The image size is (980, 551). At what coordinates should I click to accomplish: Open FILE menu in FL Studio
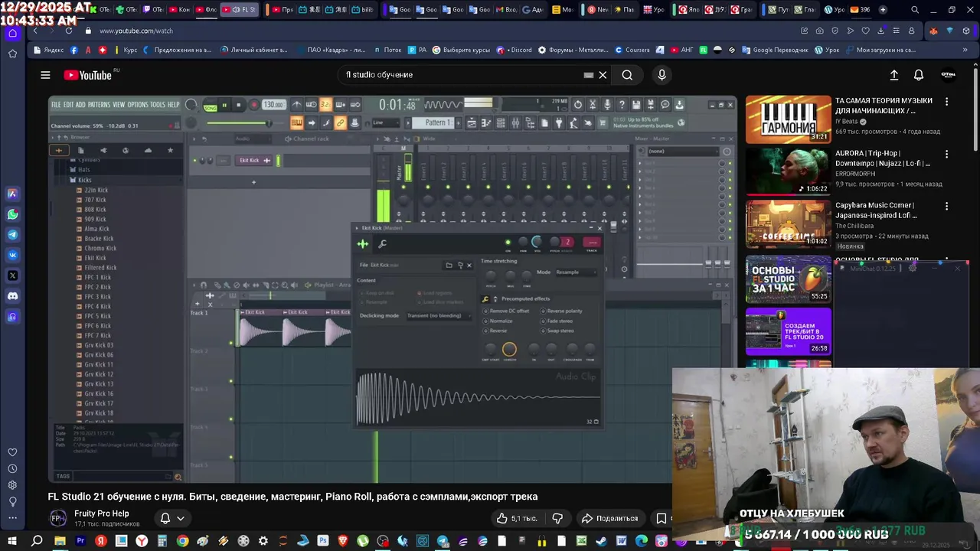click(56, 105)
